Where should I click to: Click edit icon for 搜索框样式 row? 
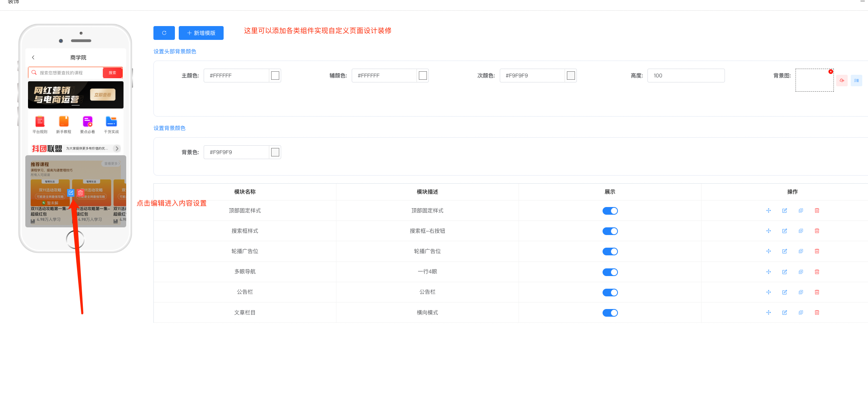pyautogui.click(x=785, y=231)
